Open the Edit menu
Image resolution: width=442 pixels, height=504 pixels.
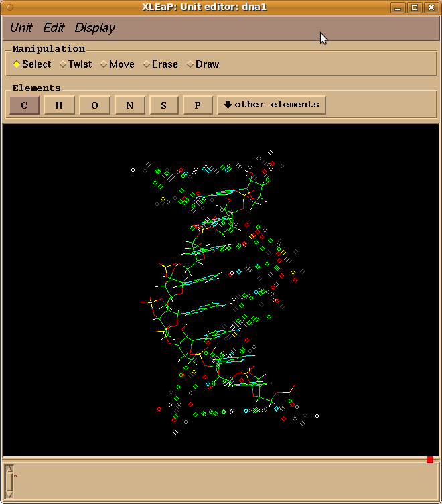click(54, 28)
